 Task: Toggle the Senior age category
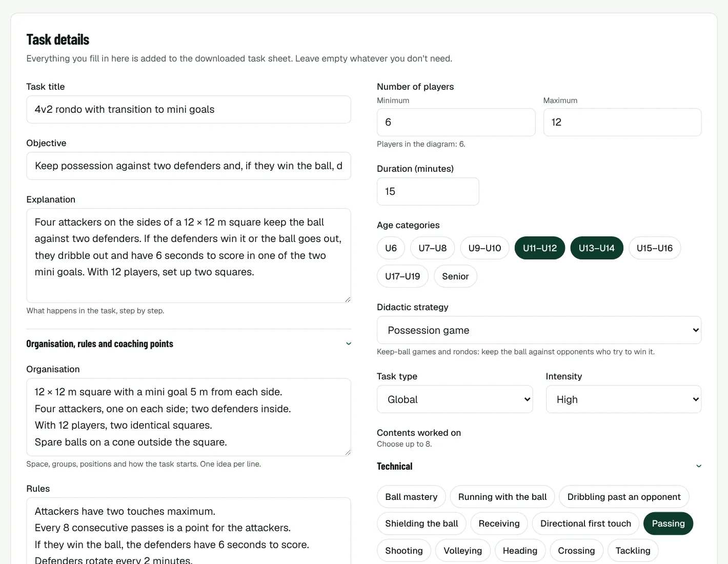pos(455,276)
